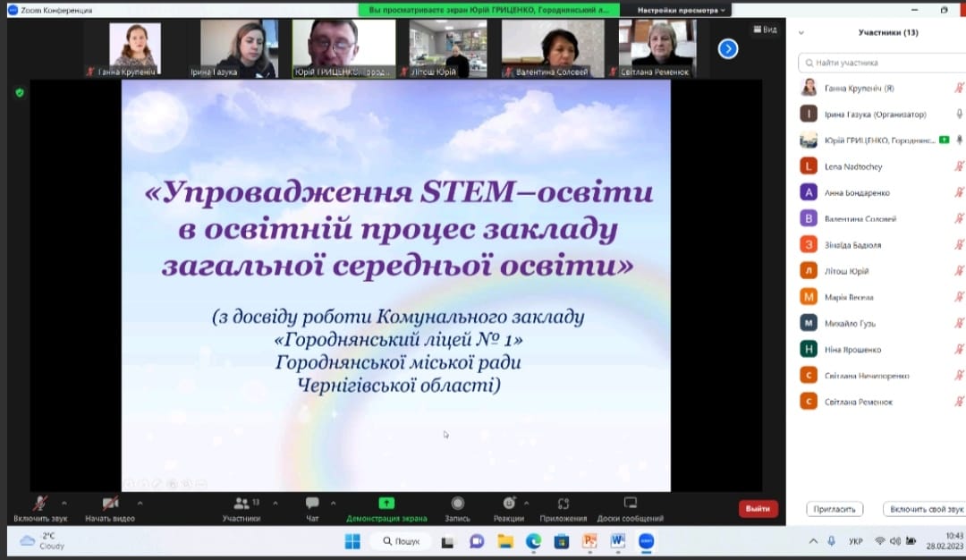Viewport: 966px width, 560px height.
Task: Unmute microphone with Включить звук
Action: pyautogui.click(x=39, y=504)
